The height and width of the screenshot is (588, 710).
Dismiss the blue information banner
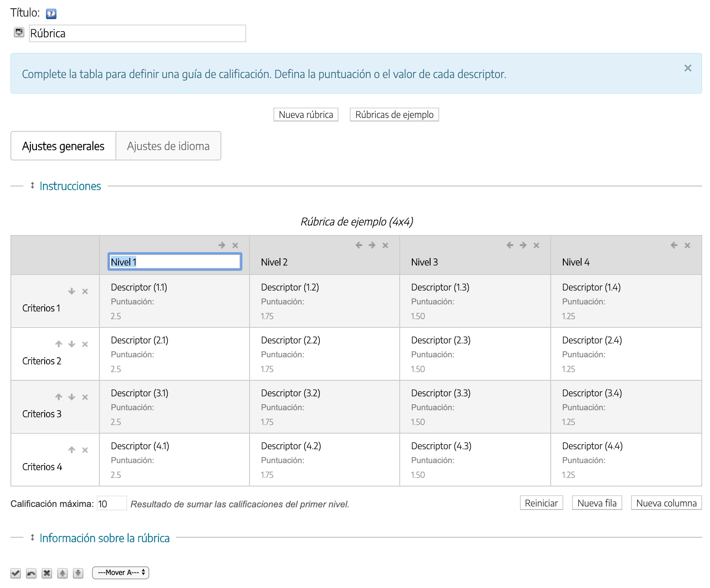coord(687,68)
